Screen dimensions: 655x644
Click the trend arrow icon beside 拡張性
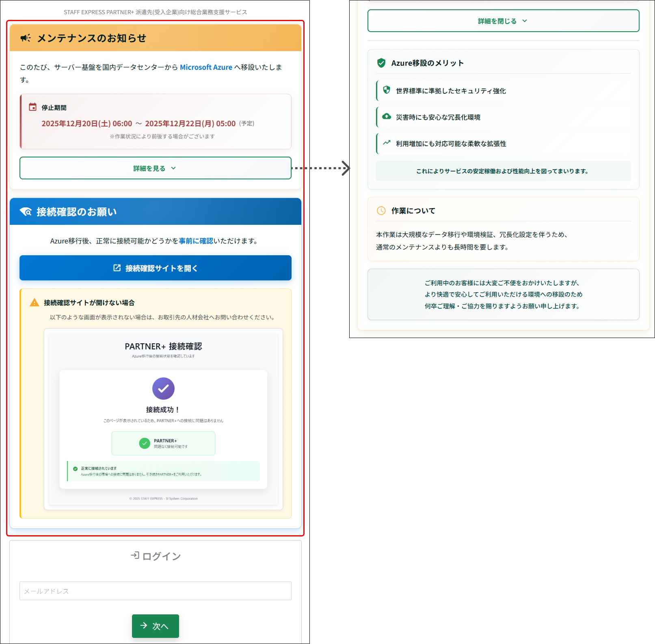[x=387, y=143]
